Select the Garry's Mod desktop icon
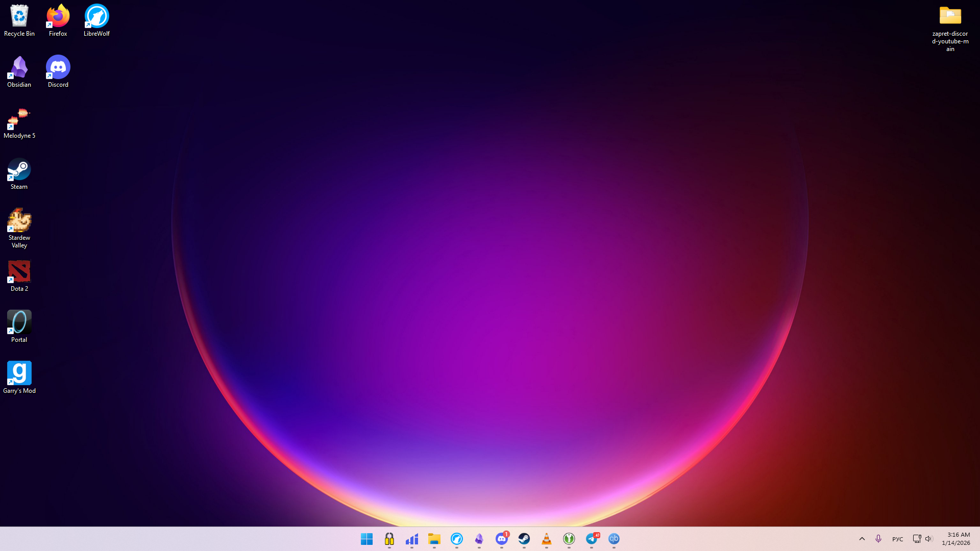The height and width of the screenshot is (551, 980). (x=19, y=378)
